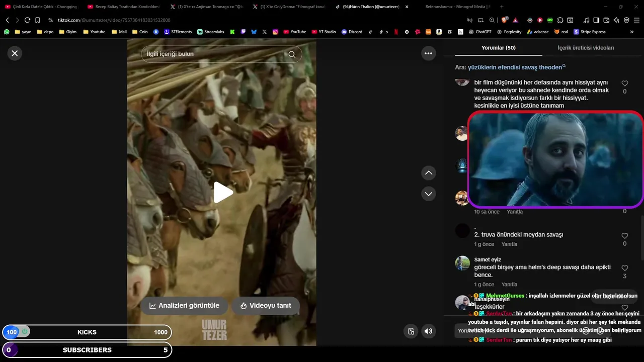
Task: Open a new browser tab with plus
Action: pos(502,7)
